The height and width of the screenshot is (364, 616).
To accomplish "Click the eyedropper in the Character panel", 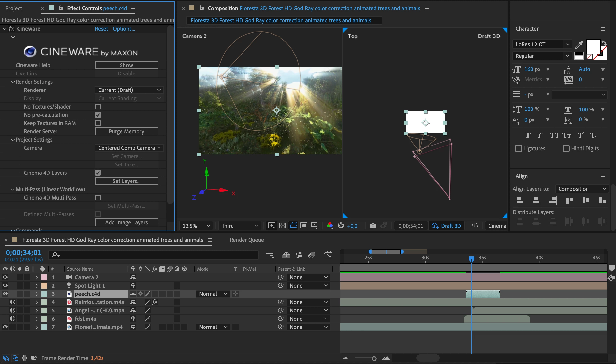I will coord(579,45).
